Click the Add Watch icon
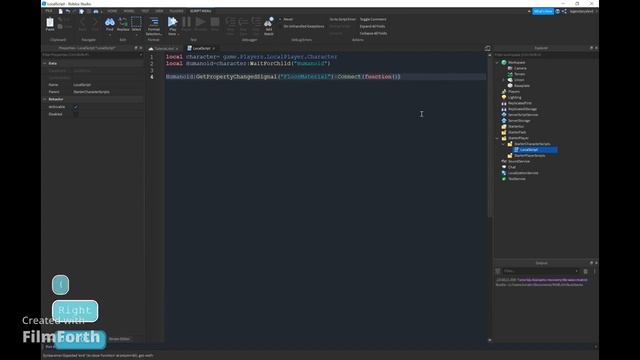This screenshot has height=360, width=640. click(269, 22)
